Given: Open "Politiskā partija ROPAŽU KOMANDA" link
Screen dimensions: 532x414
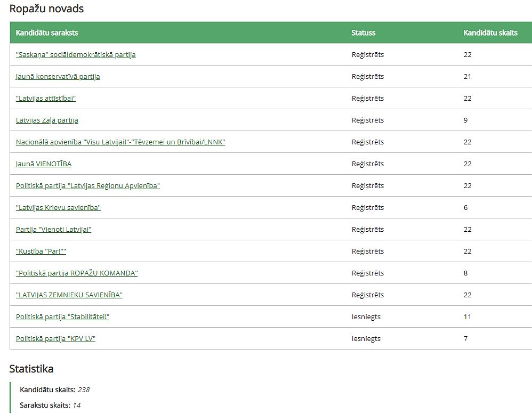Looking at the screenshot, I should coord(77,273).
